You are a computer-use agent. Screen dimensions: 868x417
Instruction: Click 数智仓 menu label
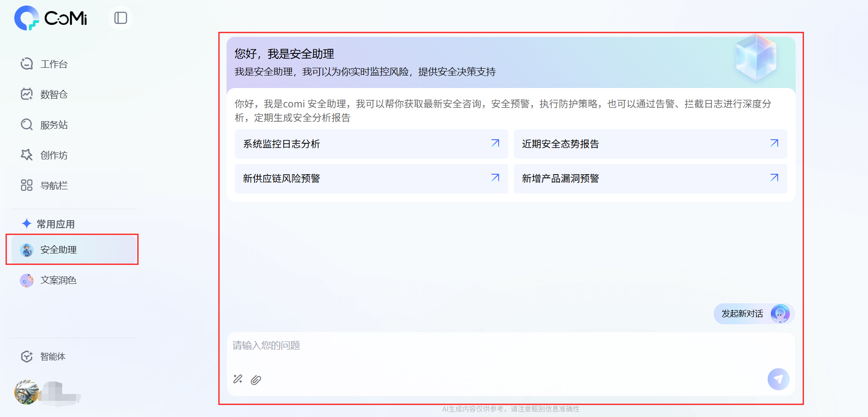pyautogui.click(x=54, y=94)
